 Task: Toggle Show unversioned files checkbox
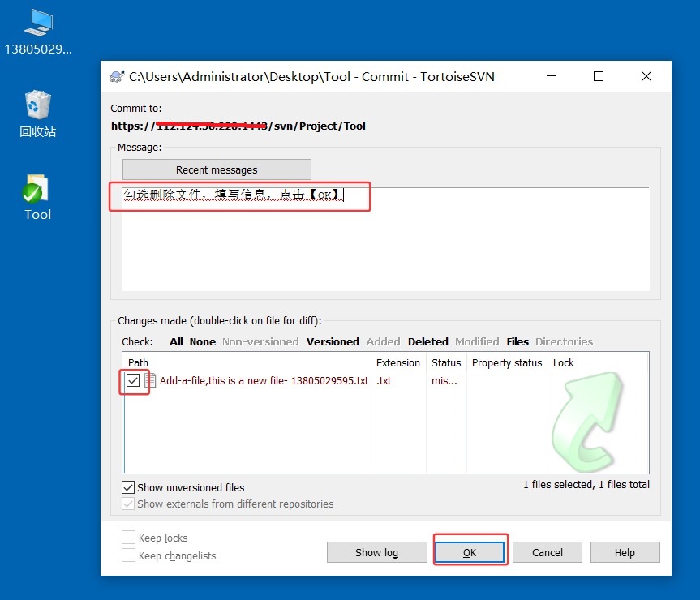[x=128, y=487]
